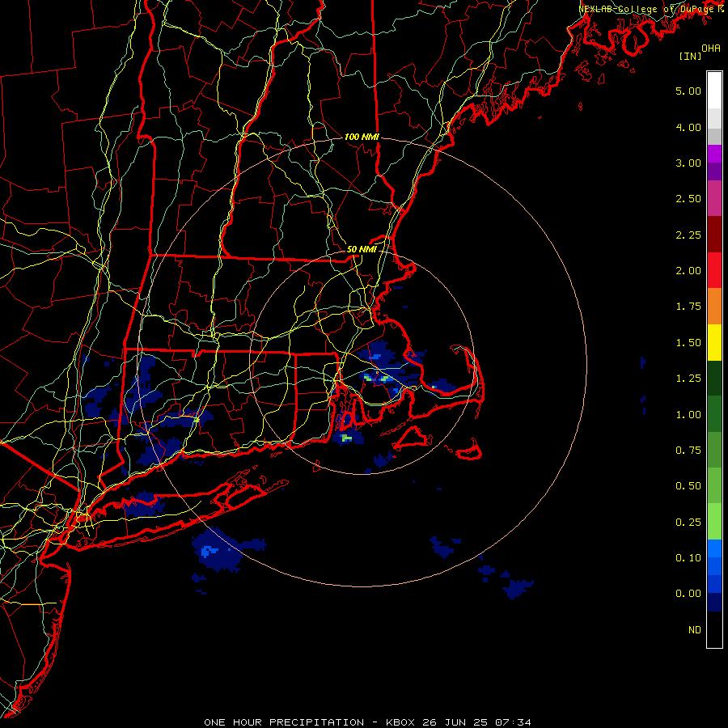Click the 0.75 legend value

tap(688, 451)
